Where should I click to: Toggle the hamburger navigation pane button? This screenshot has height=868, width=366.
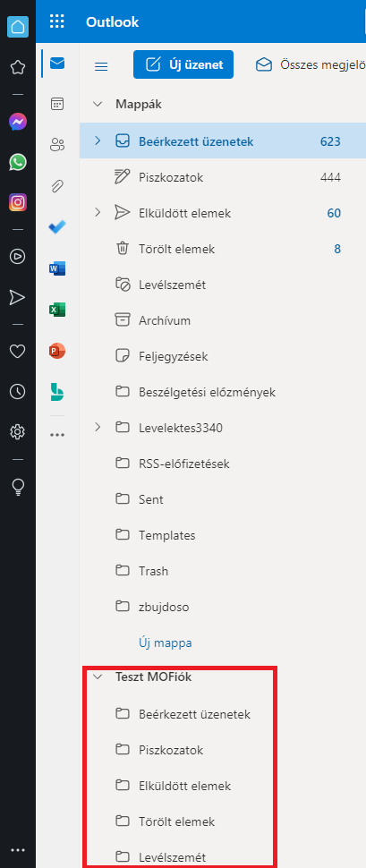pos(101,66)
